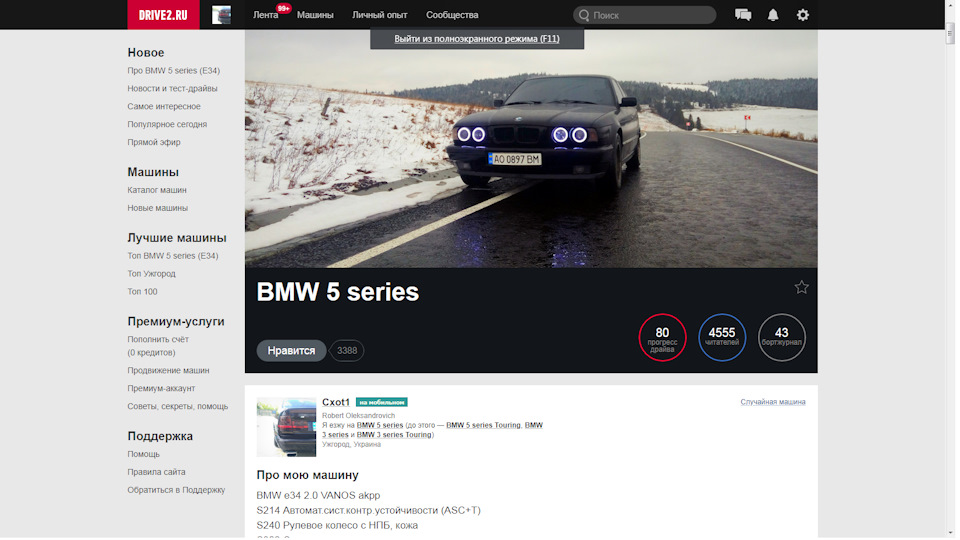Image resolution: width=960 pixels, height=540 pixels.
Task: Open BMW 3 series Touring link
Action: pyautogui.click(x=394, y=435)
